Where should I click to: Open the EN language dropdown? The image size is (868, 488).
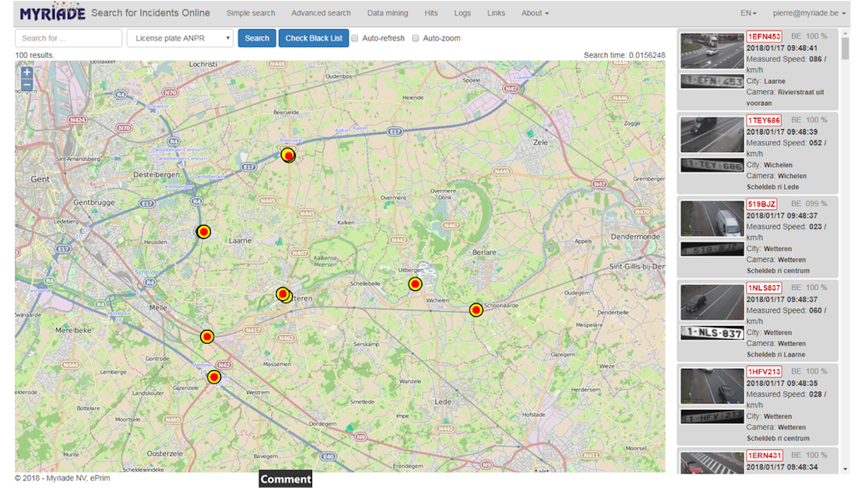tap(749, 13)
